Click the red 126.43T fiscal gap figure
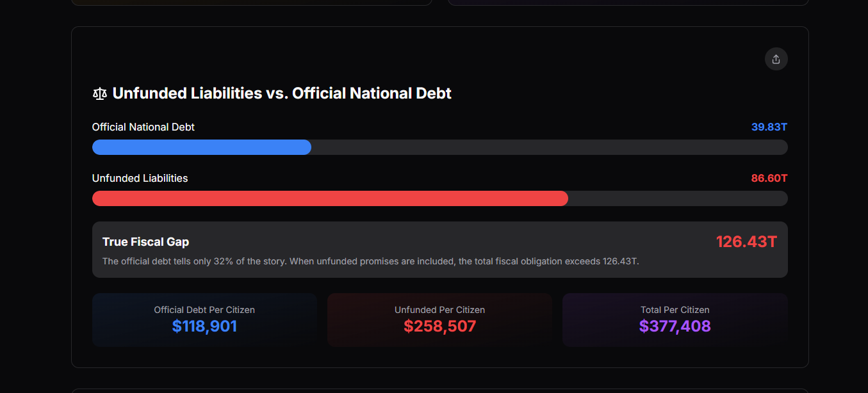 (x=747, y=242)
